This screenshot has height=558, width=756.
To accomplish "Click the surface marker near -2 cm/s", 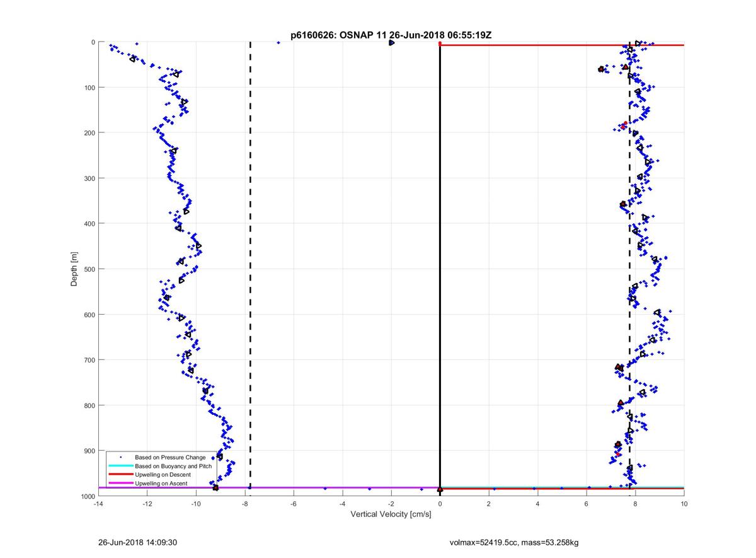I will click(391, 42).
